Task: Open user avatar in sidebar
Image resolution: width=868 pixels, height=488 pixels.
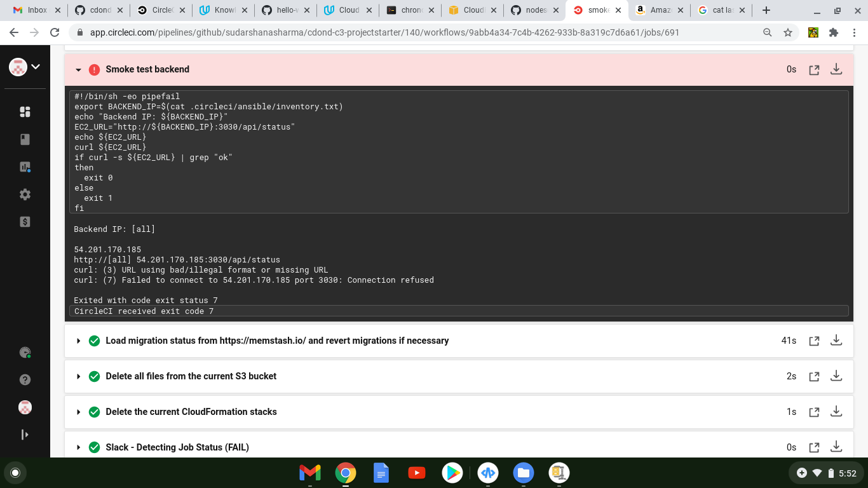Action: click(x=25, y=407)
